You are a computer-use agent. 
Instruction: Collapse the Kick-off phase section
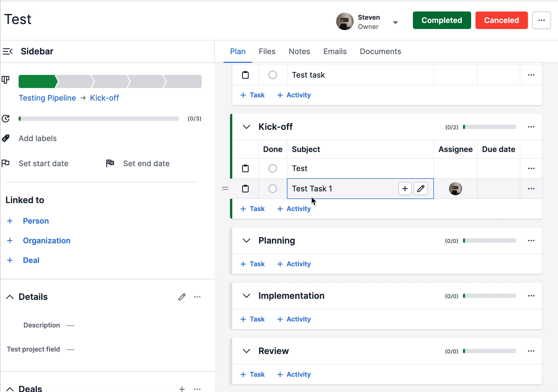(x=246, y=127)
